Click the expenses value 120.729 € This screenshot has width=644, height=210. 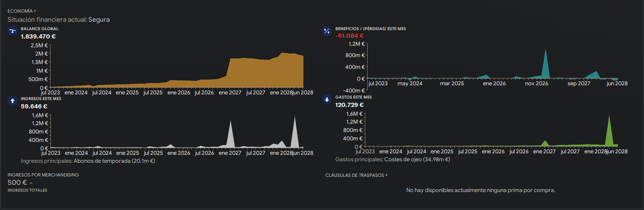pos(349,105)
